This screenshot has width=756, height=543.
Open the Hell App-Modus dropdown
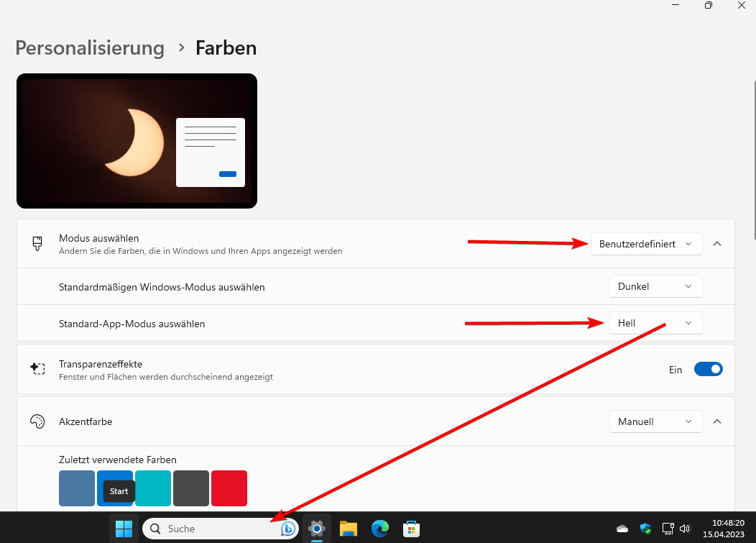(655, 323)
